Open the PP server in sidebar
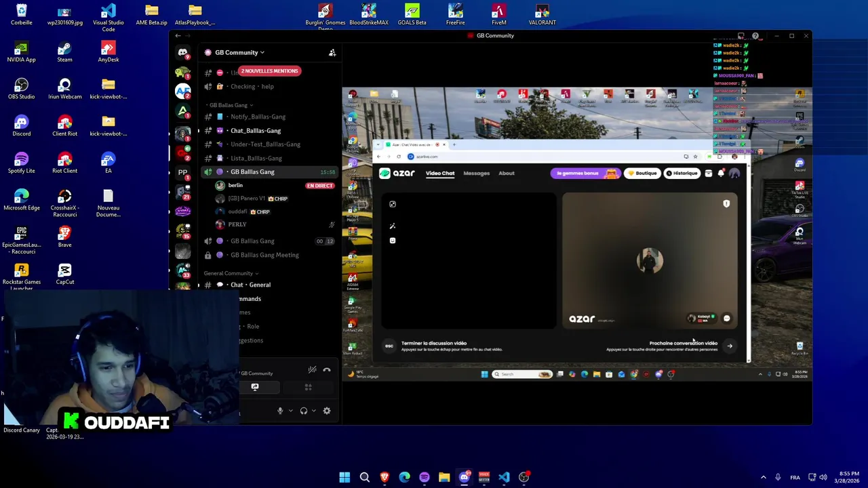868x488 pixels. (x=182, y=172)
